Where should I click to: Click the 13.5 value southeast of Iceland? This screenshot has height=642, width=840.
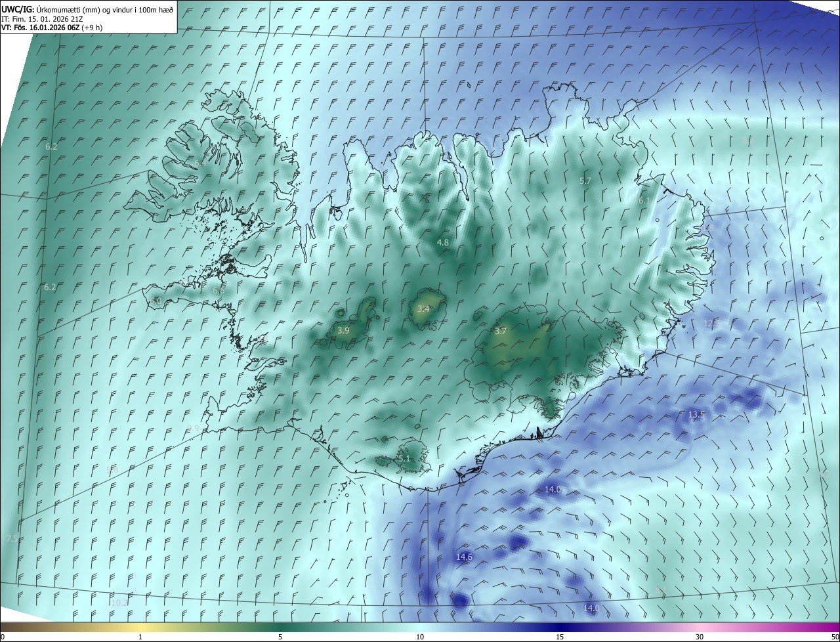pos(696,415)
